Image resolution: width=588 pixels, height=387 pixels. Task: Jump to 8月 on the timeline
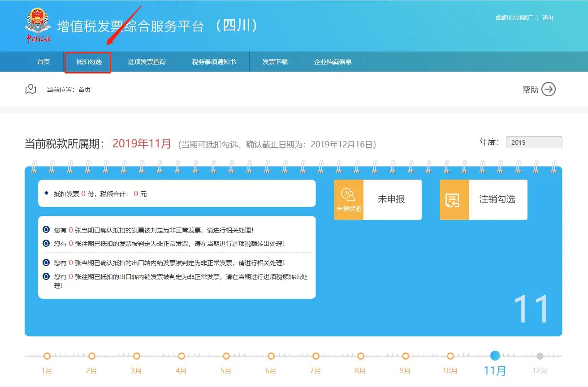pyautogui.click(x=360, y=356)
